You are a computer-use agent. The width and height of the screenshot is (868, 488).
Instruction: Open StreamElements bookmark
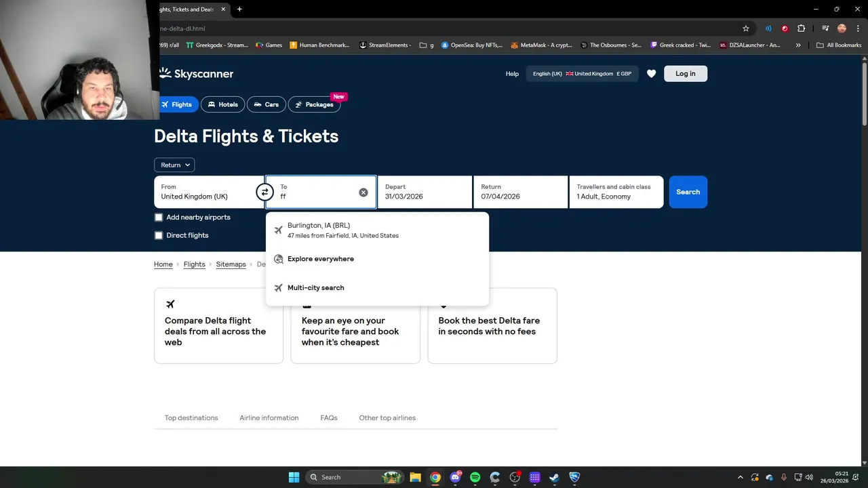385,45
